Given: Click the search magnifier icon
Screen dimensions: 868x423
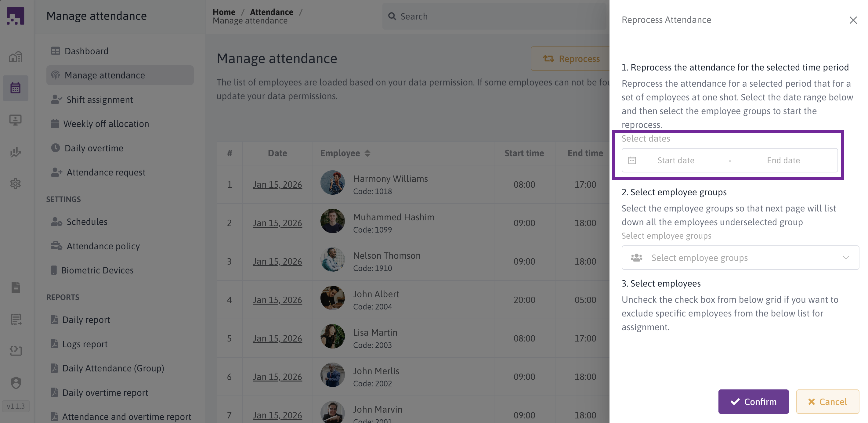Looking at the screenshot, I should 392,16.
